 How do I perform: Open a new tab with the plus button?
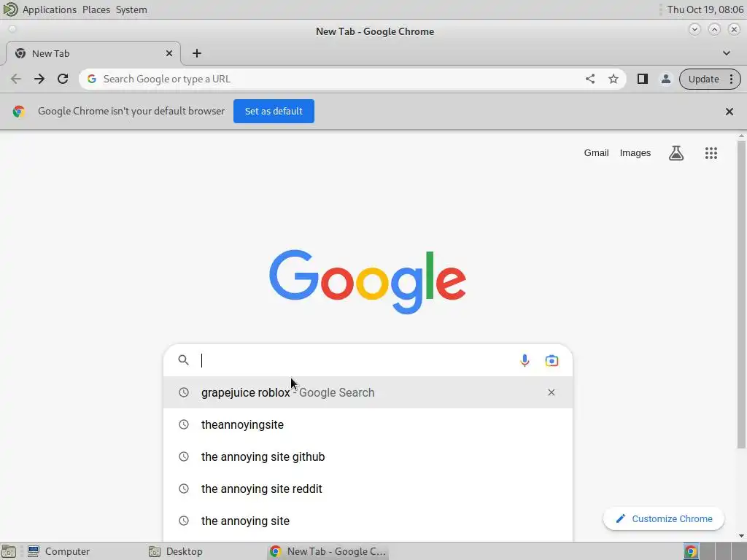pyautogui.click(x=197, y=53)
